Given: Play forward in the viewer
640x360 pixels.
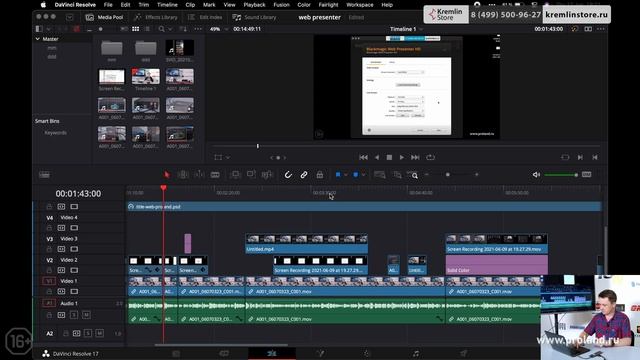Looking at the screenshot, I should 402,157.
